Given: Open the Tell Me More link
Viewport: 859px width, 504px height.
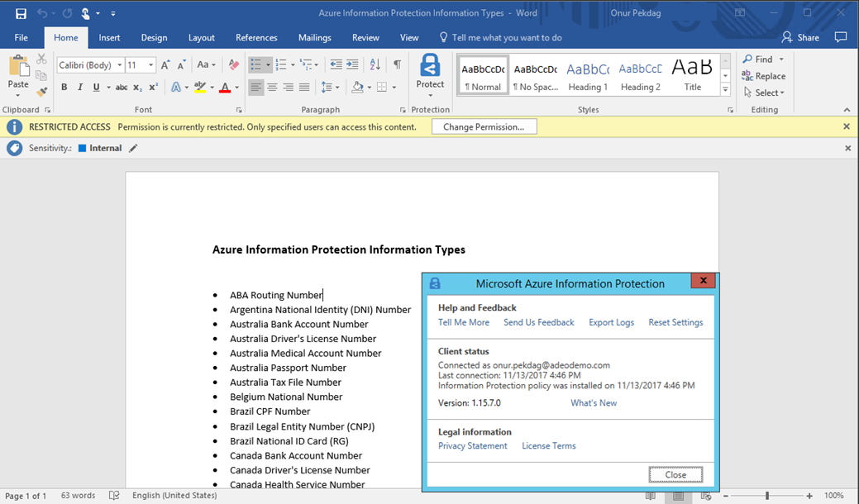Looking at the screenshot, I should tap(464, 322).
